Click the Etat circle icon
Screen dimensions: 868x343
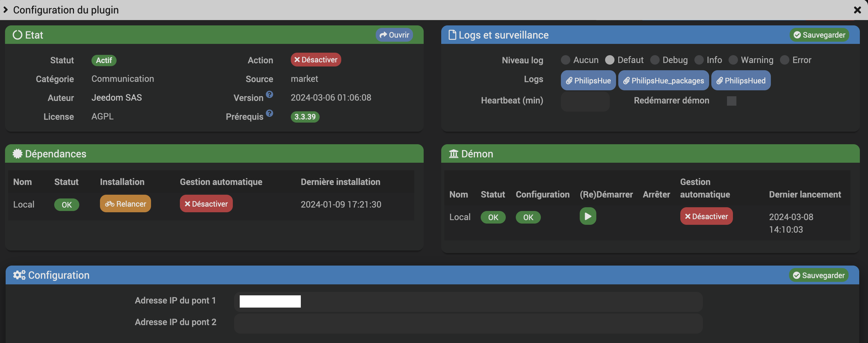coord(17,35)
